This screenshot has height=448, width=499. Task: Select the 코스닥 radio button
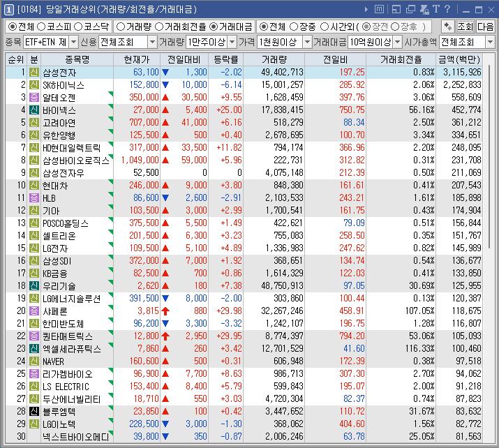pos(78,27)
